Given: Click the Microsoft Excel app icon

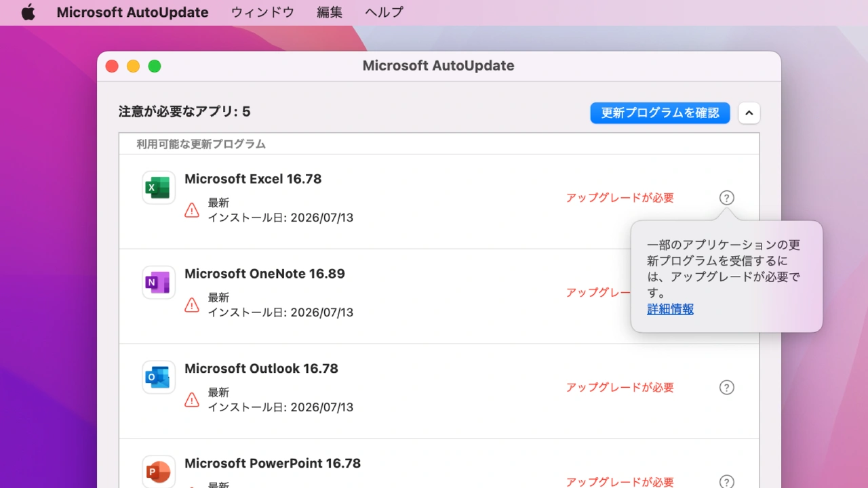Looking at the screenshot, I should [159, 188].
